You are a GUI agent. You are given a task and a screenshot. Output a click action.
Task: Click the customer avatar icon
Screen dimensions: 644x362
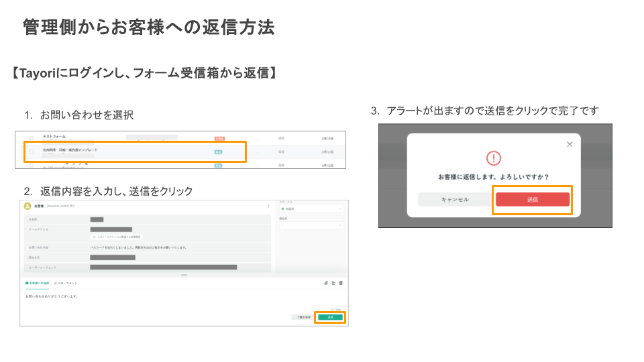click(28, 206)
